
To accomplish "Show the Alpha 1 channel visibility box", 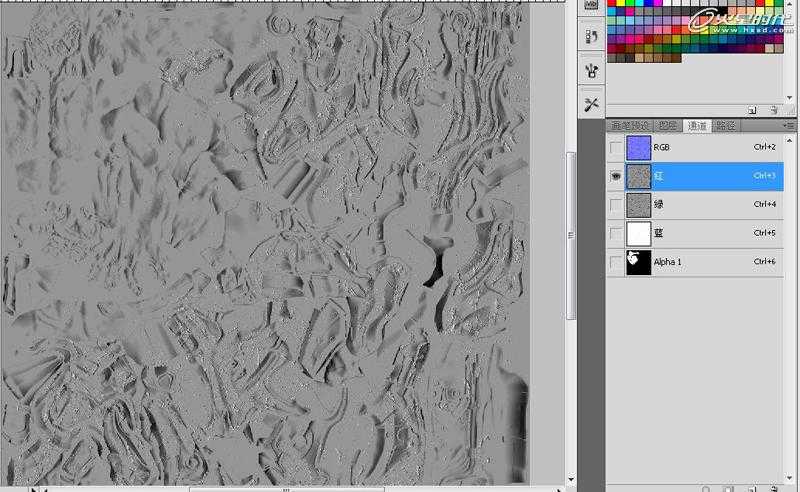I will pos(616,262).
